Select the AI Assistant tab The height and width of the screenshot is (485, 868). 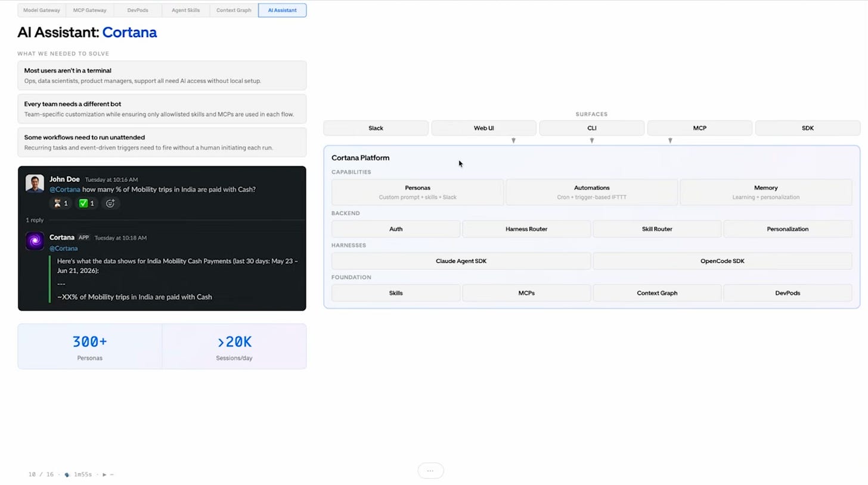pos(282,10)
